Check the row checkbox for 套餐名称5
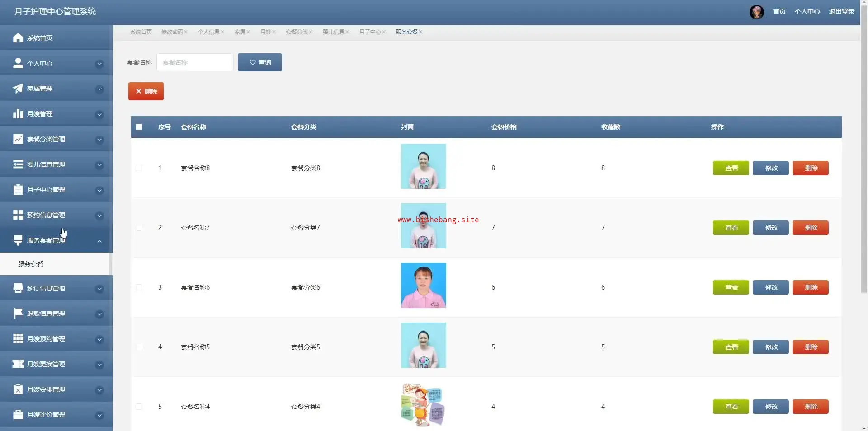Image resolution: width=868 pixels, height=431 pixels. (x=139, y=347)
